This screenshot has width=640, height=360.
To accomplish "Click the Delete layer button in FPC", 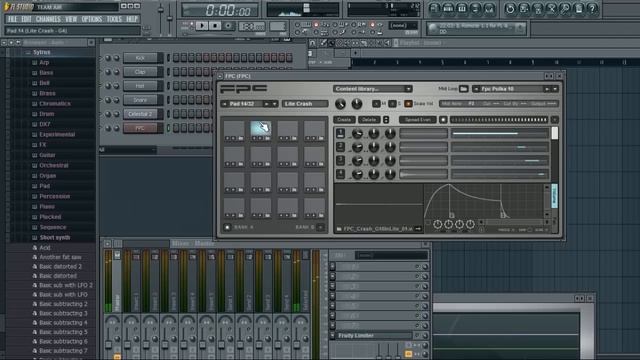I will click(x=369, y=120).
